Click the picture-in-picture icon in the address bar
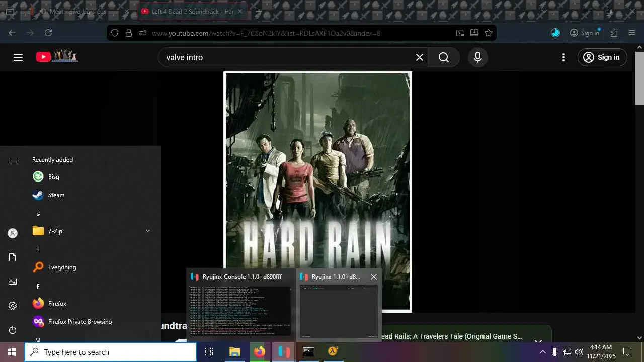The width and height of the screenshot is (644, 362). 460,33
